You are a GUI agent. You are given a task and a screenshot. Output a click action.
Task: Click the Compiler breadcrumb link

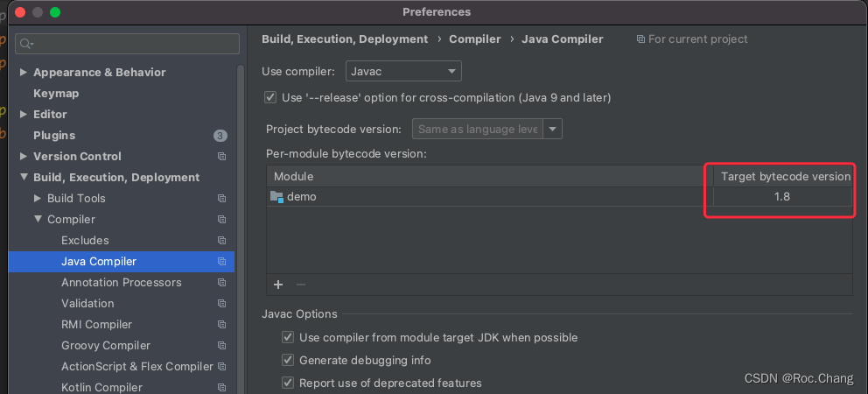[474, 39]
